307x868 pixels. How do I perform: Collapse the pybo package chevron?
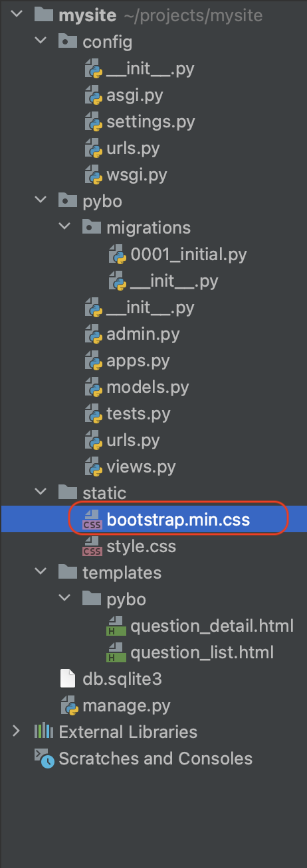click(41, 201)
